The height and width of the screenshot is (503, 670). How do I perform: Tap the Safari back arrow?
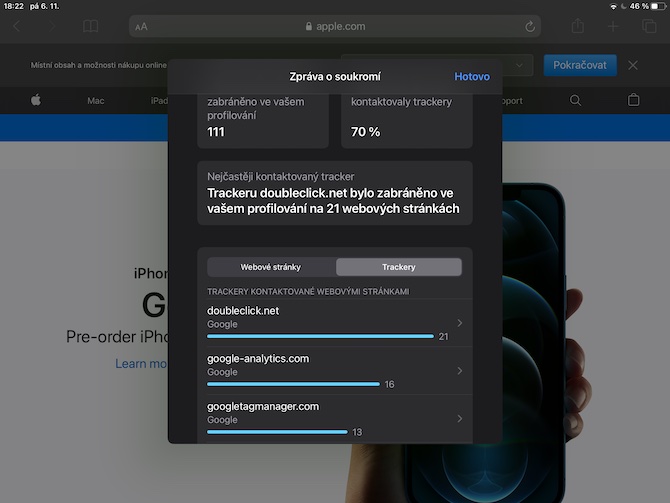point(17,26)
